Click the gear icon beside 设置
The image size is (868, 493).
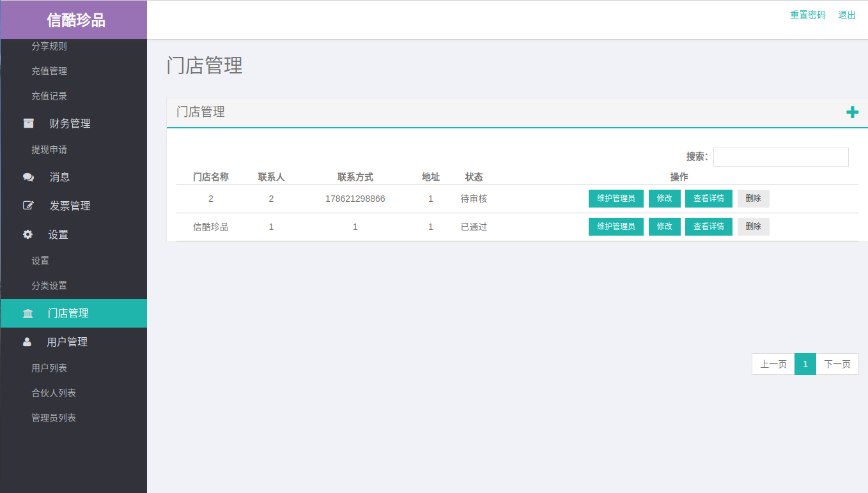click(x=27, y=234)
